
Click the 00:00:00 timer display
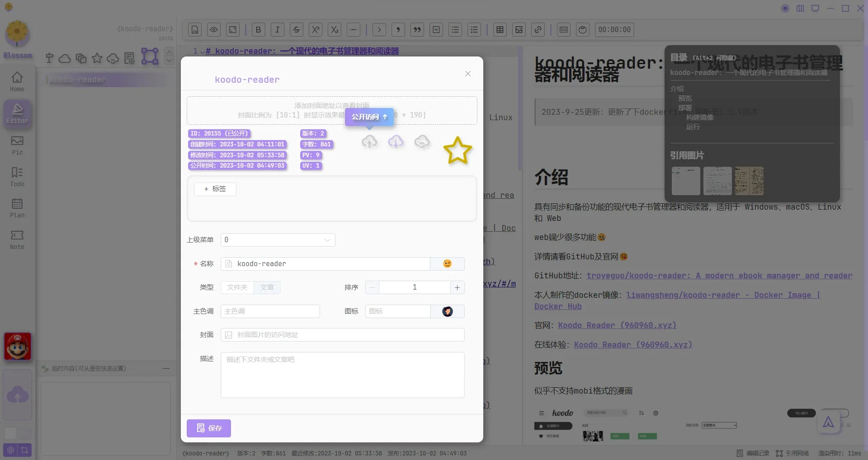(614, 30)
